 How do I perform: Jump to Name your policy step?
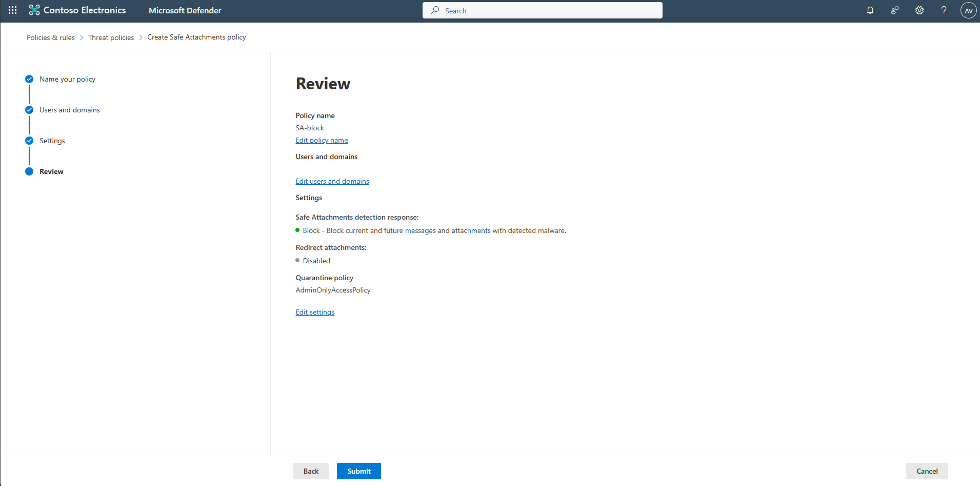pyautogui.click(x=67, y=79)
